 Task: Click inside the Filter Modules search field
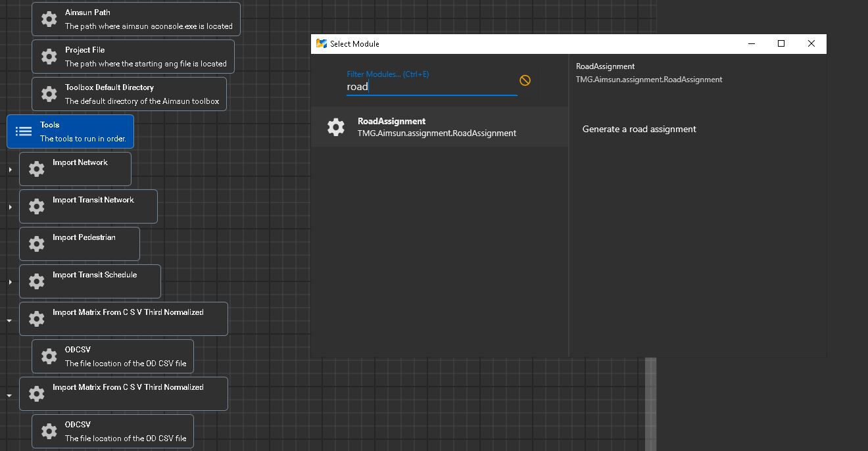click(427, 86)
